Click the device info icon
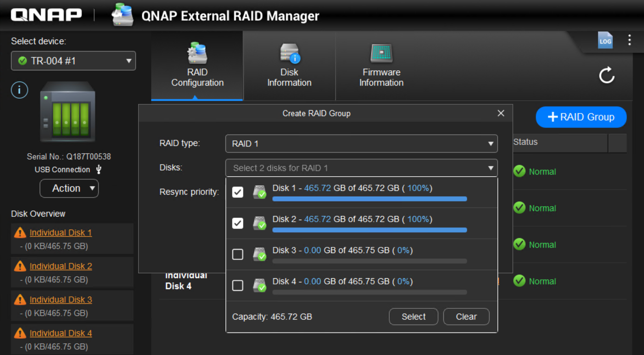This screenshot has width=644, height=355. click(x=20, y=90)
